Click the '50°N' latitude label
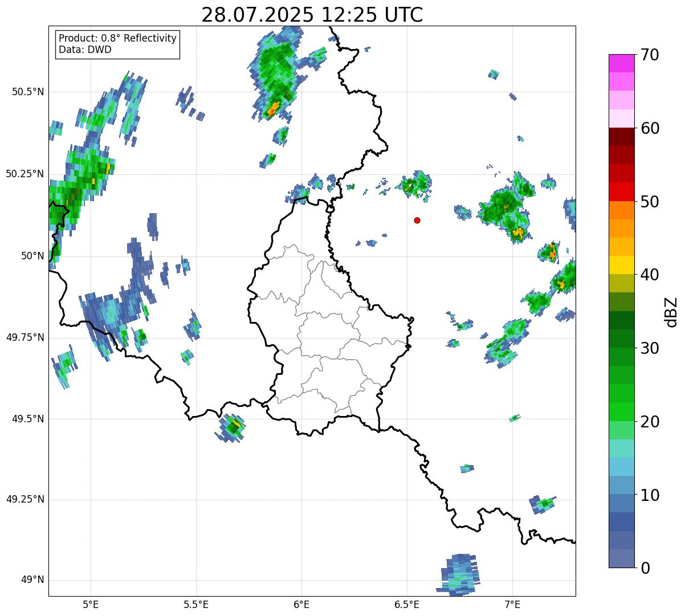685x616 pixels. point(32,256)
